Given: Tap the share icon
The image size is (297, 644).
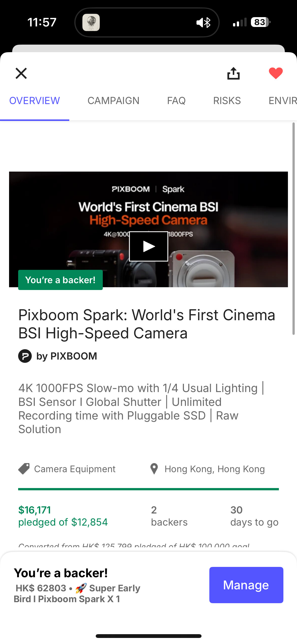Looking at the screenshot, I should coord(233,73).
